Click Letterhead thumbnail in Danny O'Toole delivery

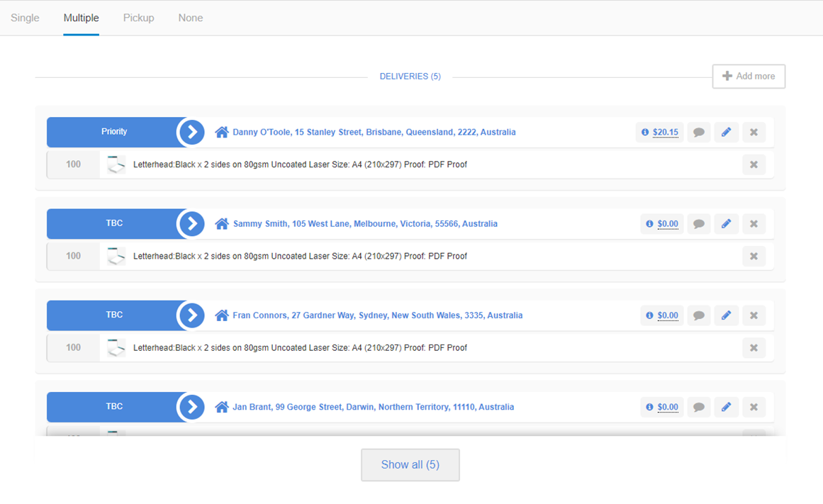tap(116, 164)
